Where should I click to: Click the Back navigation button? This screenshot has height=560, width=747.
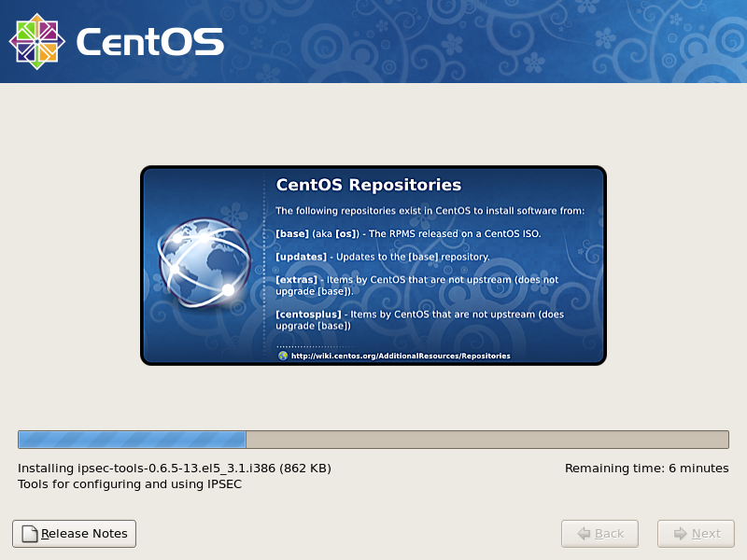pos(599,533)
